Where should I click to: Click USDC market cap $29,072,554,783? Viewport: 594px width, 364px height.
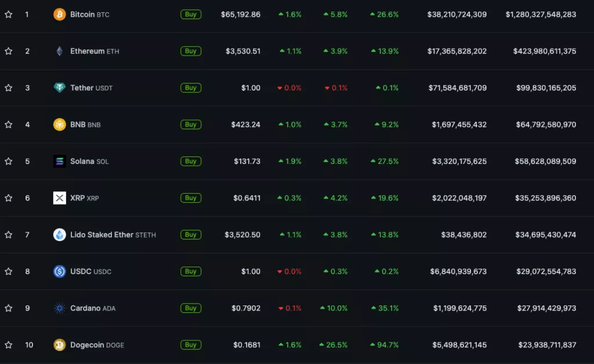[x=546, y=271]
